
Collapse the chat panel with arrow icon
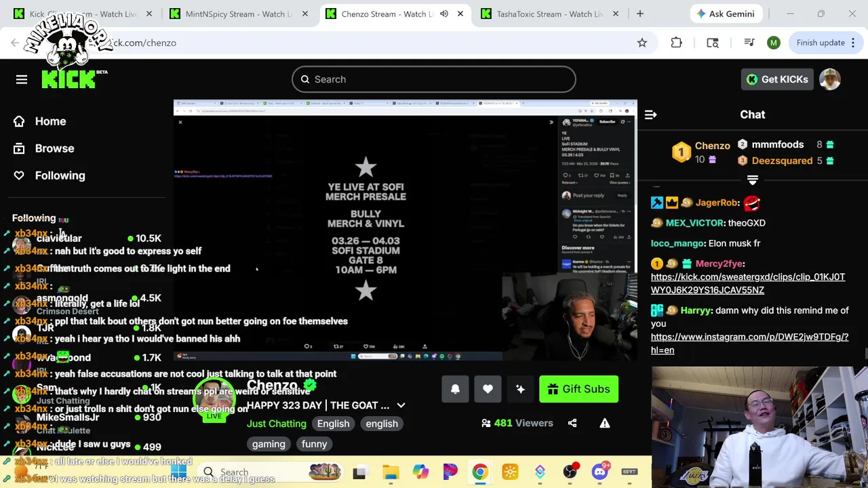click(x=650, y=115)
